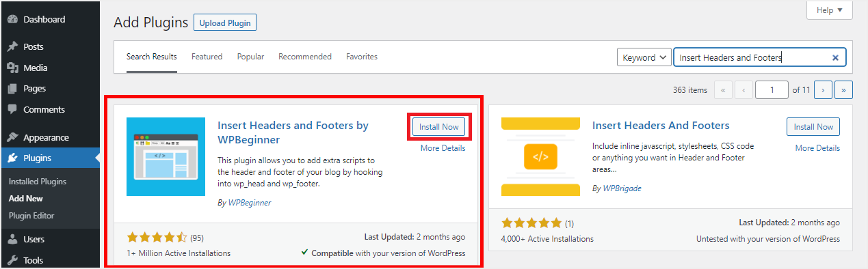Open Media menu label
The image size is (868, 269).
pyautogui.click(x=36, y=68)
